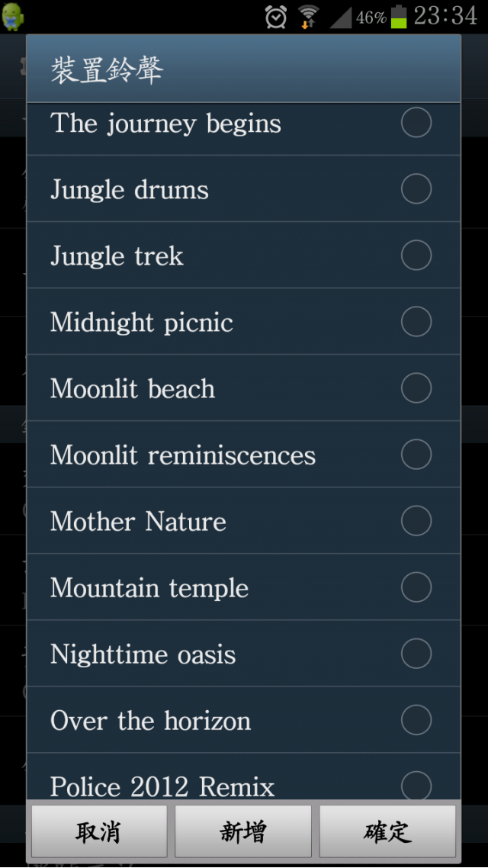This screenshot has height=868, width=488.
Task: Tap the cellular signal strength icon
Action: tap(341, 17)
